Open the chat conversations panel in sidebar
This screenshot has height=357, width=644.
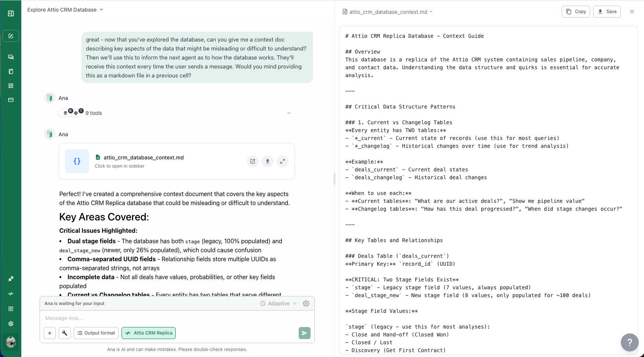10,57
